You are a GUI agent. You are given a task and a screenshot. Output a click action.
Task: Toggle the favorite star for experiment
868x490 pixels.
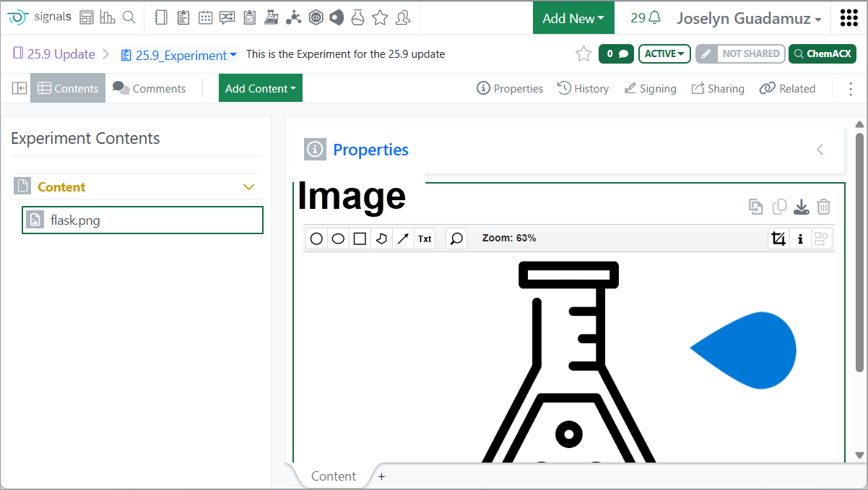click(583, 53)
